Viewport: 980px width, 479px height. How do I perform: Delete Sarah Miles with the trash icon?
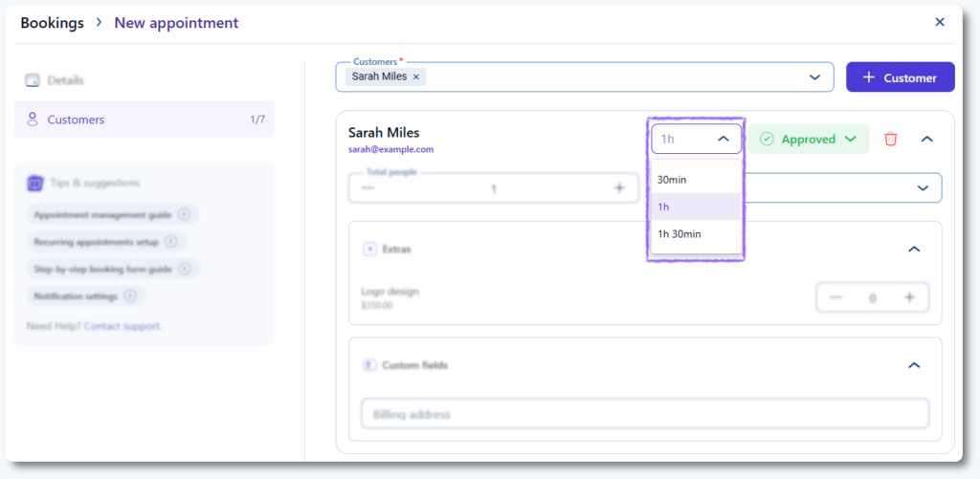click(890, 140)
